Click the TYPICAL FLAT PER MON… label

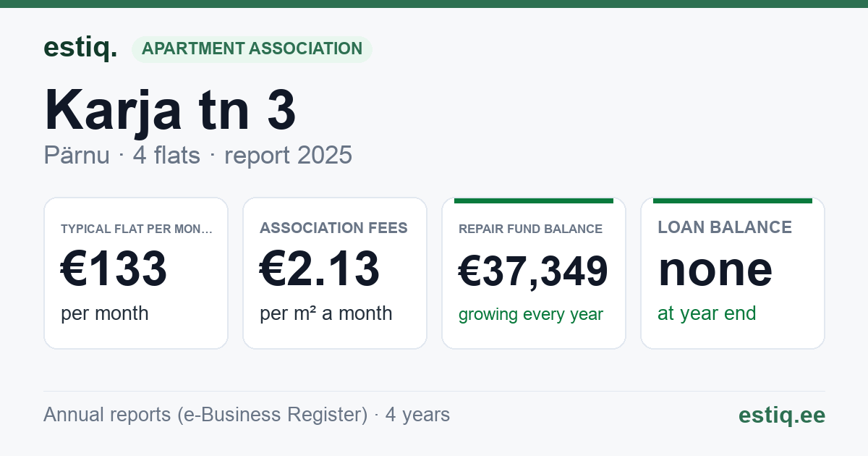click(137, 229)
